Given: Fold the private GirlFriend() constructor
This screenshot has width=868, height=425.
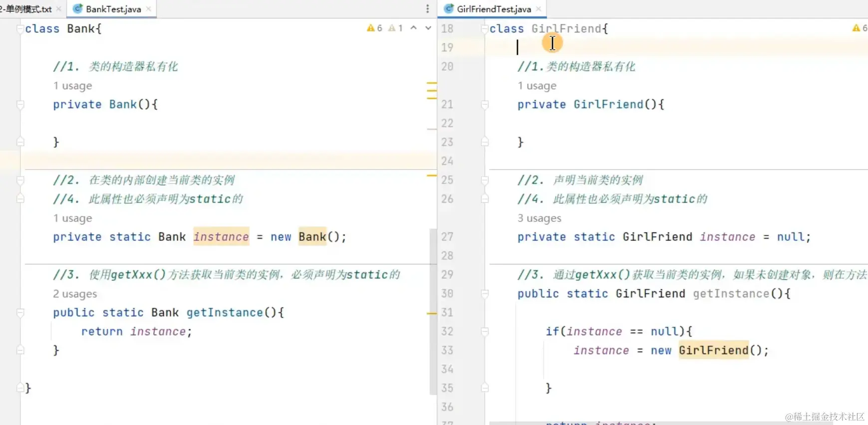Looking at the screenshot, I should tap(485, 105).
